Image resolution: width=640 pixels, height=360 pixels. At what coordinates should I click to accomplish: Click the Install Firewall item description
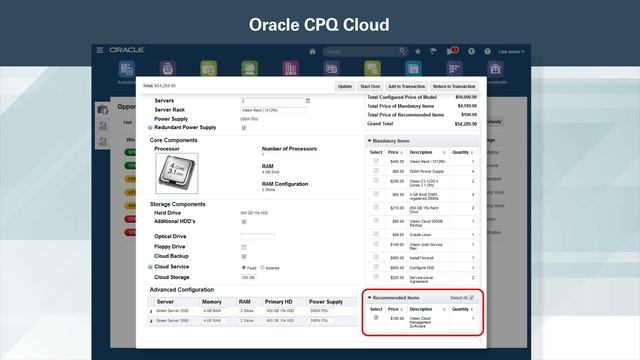[x=422, y=258]
